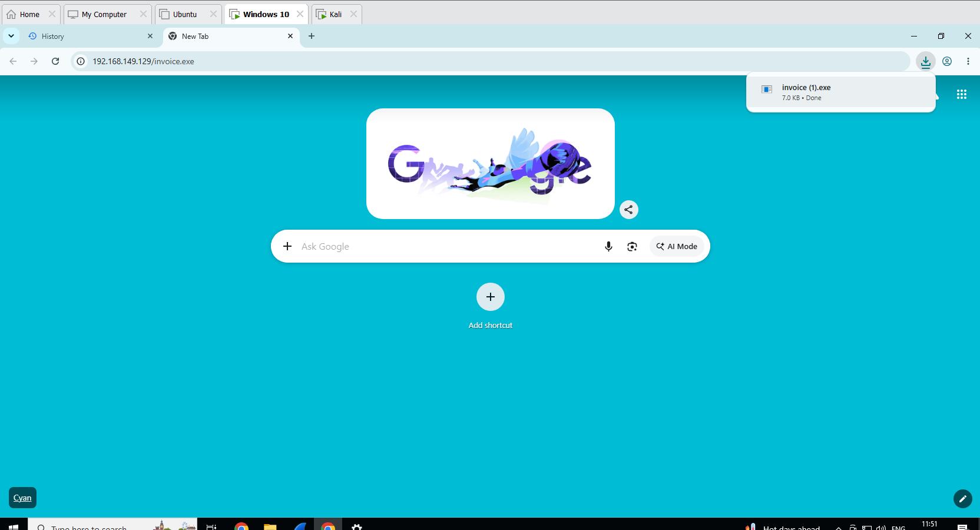Close the My Computer VM tab
The height and width of the screenshot is (530, 980).
click(143, 14)
